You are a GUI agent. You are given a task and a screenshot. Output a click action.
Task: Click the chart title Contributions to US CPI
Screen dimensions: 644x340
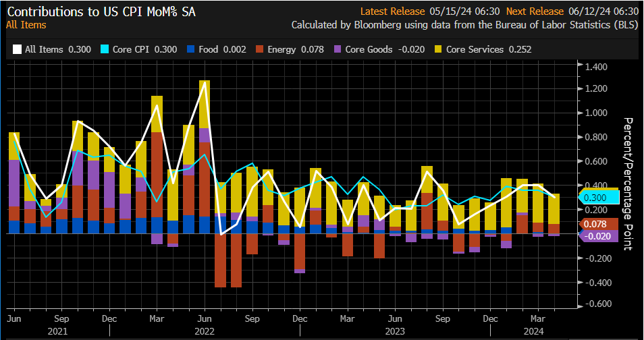coord(101,11)
